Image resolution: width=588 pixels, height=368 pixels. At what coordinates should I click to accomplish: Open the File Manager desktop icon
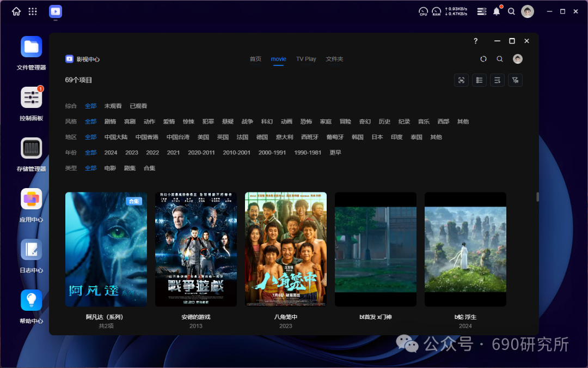[x=31, y=47]
